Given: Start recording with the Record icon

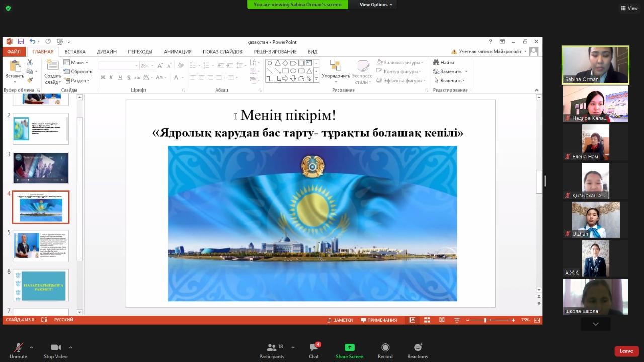Looking at the screenshot, I should point(385,348).
